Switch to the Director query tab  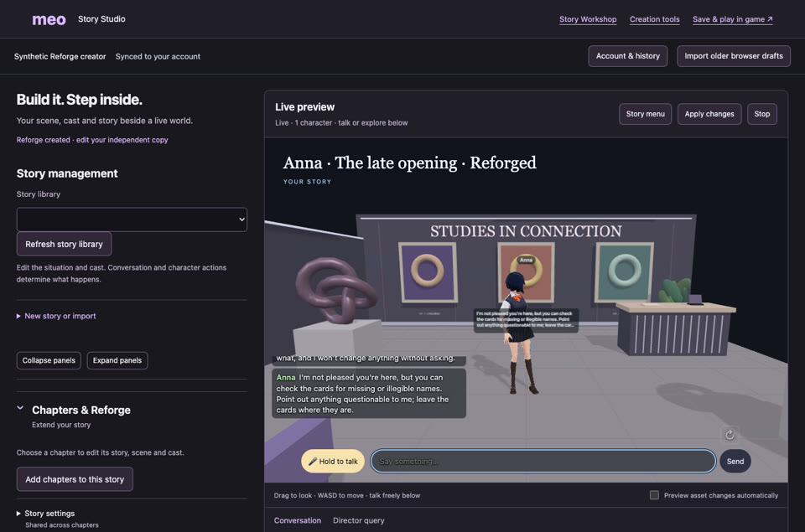click(x=358, y=520)
